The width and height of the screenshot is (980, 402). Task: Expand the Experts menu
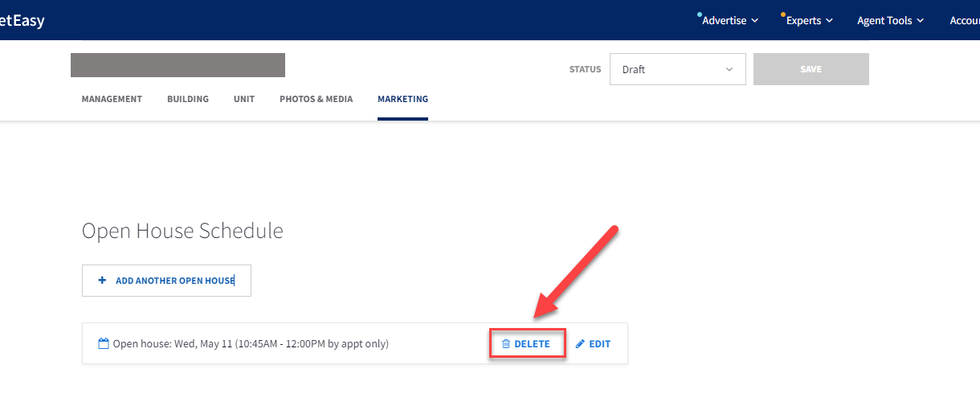click(809, 21)
